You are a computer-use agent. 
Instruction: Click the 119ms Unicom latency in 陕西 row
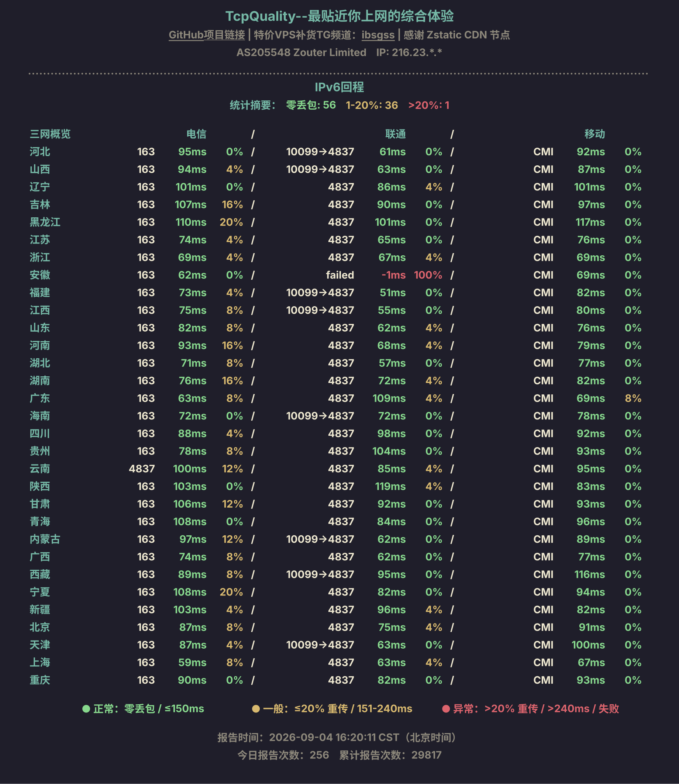[x=390, y=486]
